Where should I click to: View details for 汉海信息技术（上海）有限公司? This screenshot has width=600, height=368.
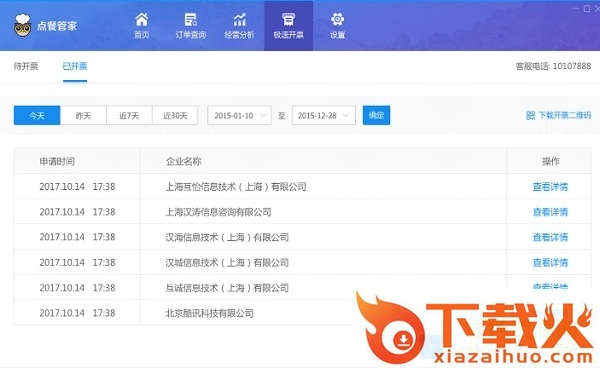coord(550,237)
